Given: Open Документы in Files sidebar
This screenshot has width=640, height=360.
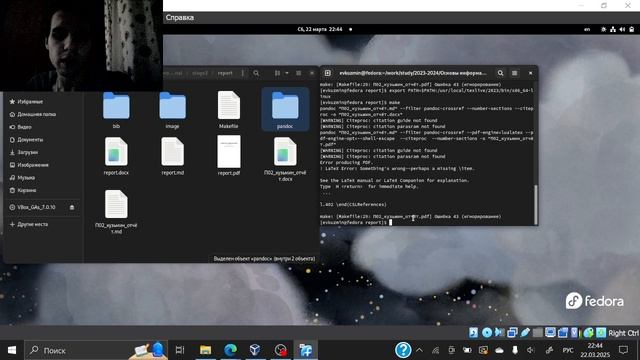Looking at the screenshot, I should coord(27,140).
